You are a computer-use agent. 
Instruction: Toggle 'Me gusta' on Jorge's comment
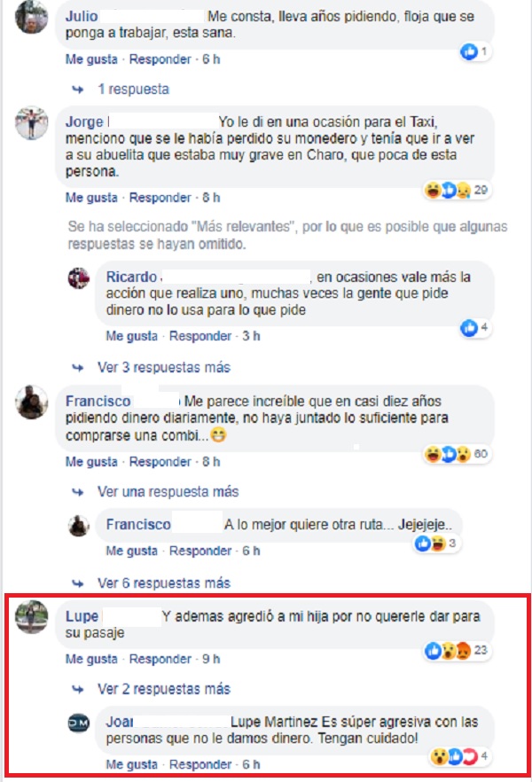(x=91, y=198)
